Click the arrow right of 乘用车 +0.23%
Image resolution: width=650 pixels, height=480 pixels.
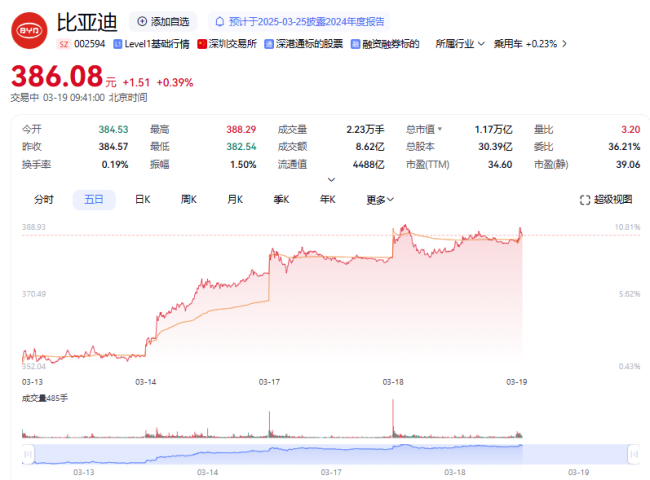click(x=564, y=44)
